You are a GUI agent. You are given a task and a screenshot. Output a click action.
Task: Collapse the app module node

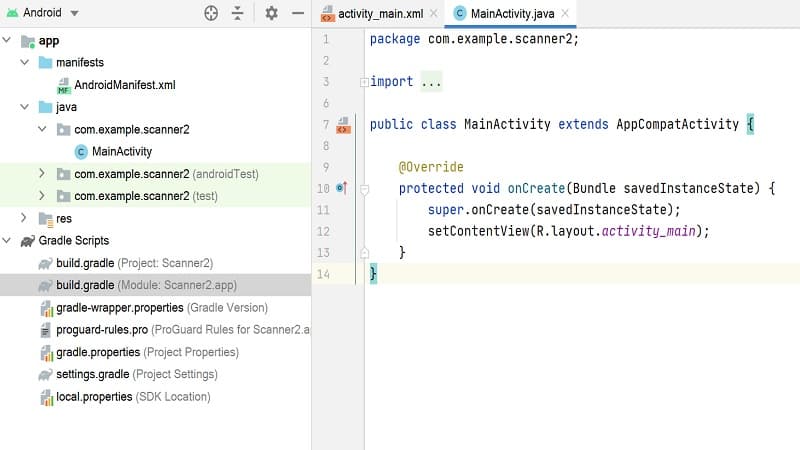point(9,41)
